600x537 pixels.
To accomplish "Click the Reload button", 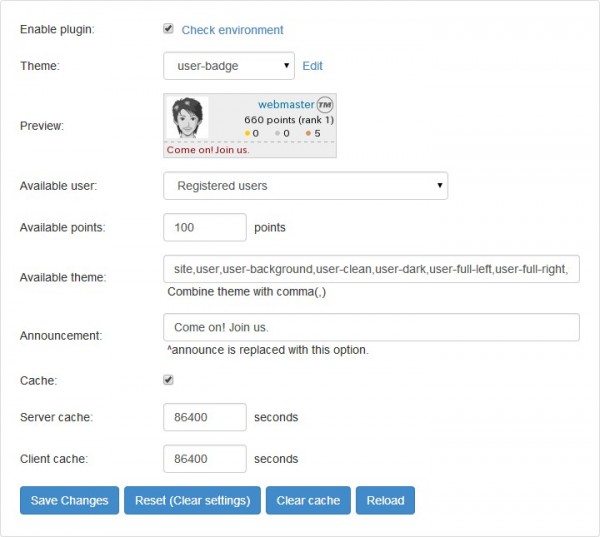I will pyautogui.click(x=385, y=500).
